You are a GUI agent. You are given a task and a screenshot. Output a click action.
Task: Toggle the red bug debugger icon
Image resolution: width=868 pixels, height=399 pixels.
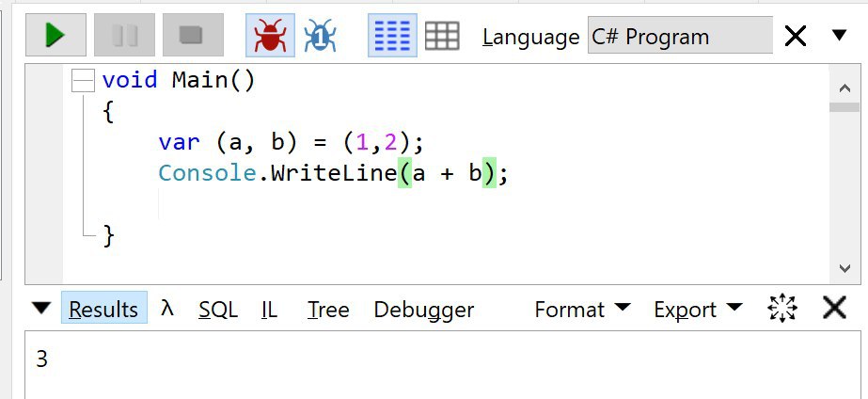coord(270,36)
